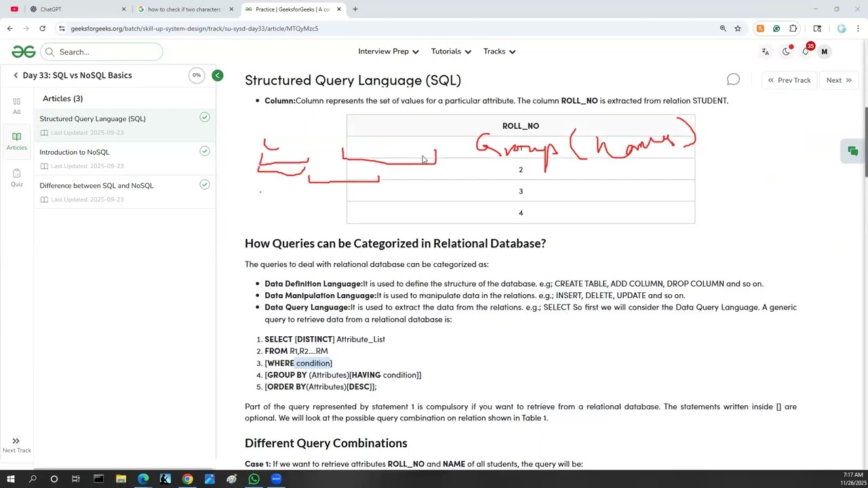Screen dimensions: 868x488
Task: Click the Next Track sidebar button
Action: point(16,445)
